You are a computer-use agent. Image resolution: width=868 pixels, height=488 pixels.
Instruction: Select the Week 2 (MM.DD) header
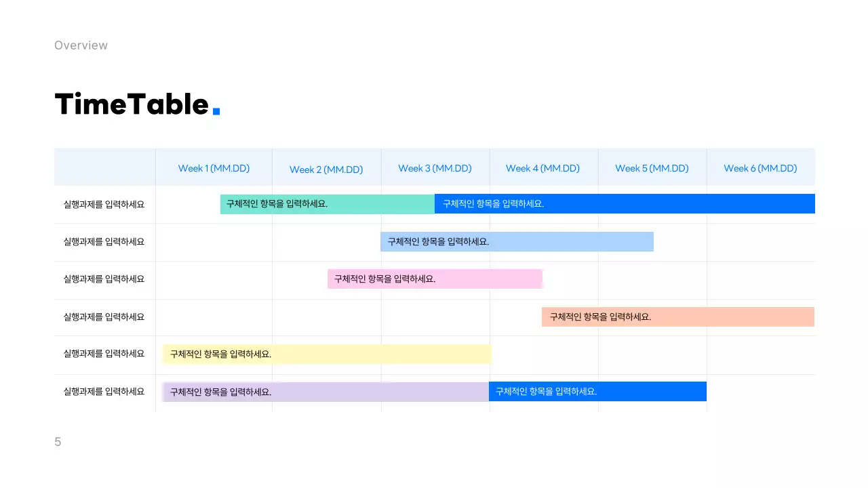326,169
